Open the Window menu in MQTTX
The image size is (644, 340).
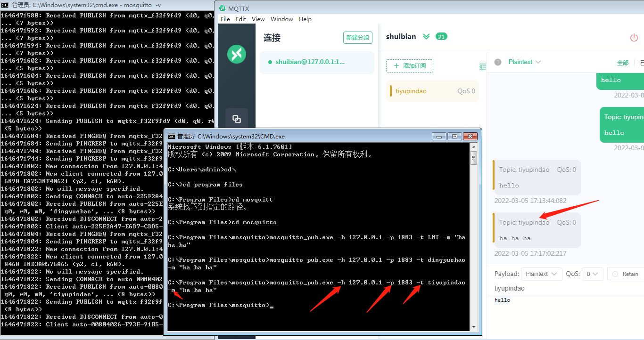[282, 19]
